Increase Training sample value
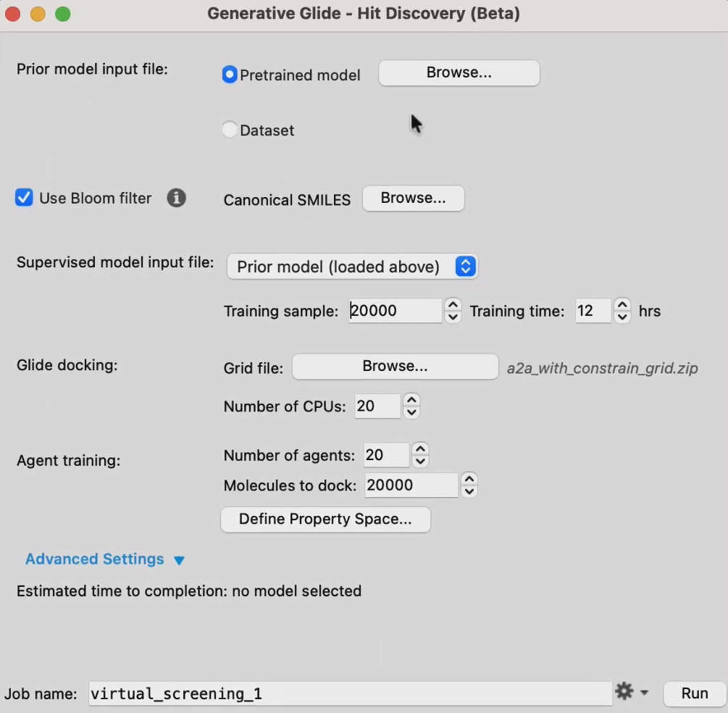Screen dimensions: 728x713 coord(453,304)
